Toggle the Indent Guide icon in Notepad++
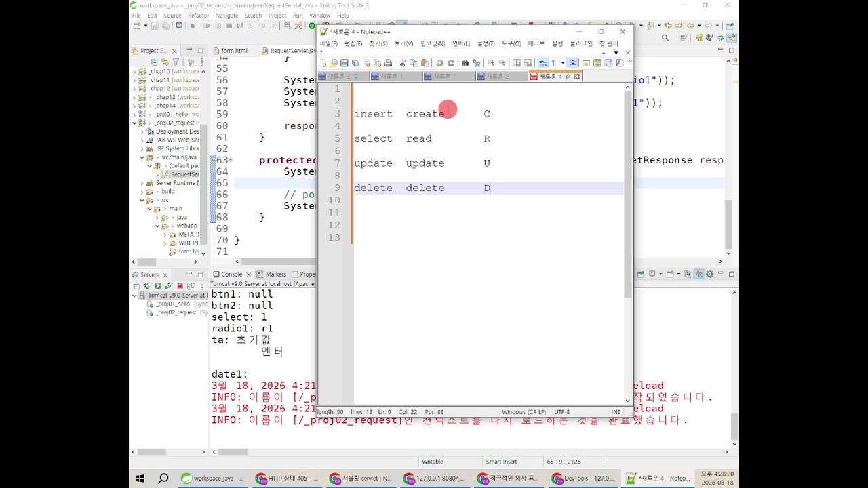The image size is (868, 488). [573, 63]
